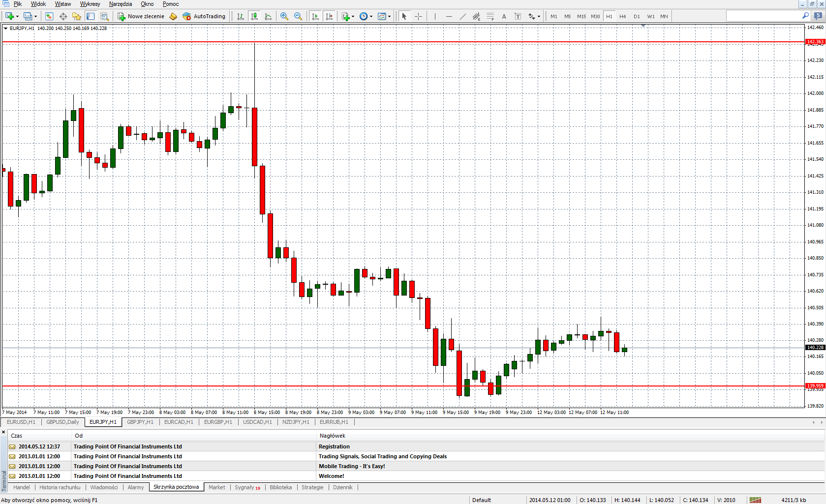This screenshot has height=504, width=826.
Task: Toggle chart auto-scroll icon
Action: coord(315,16)
